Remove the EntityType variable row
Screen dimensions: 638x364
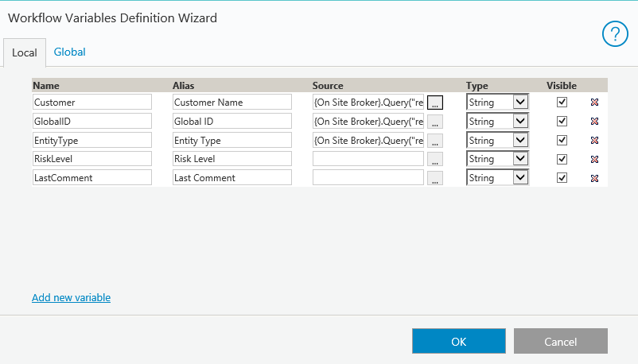[x=594, y=141]
